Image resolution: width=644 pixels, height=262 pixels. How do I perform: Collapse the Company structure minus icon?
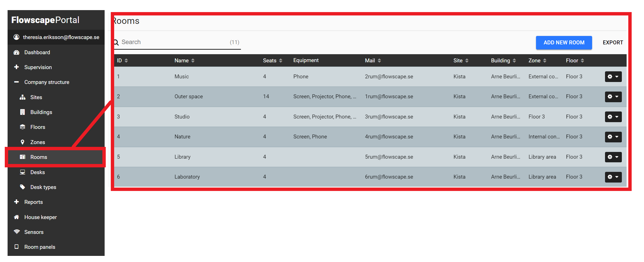[x=17, y=82]
